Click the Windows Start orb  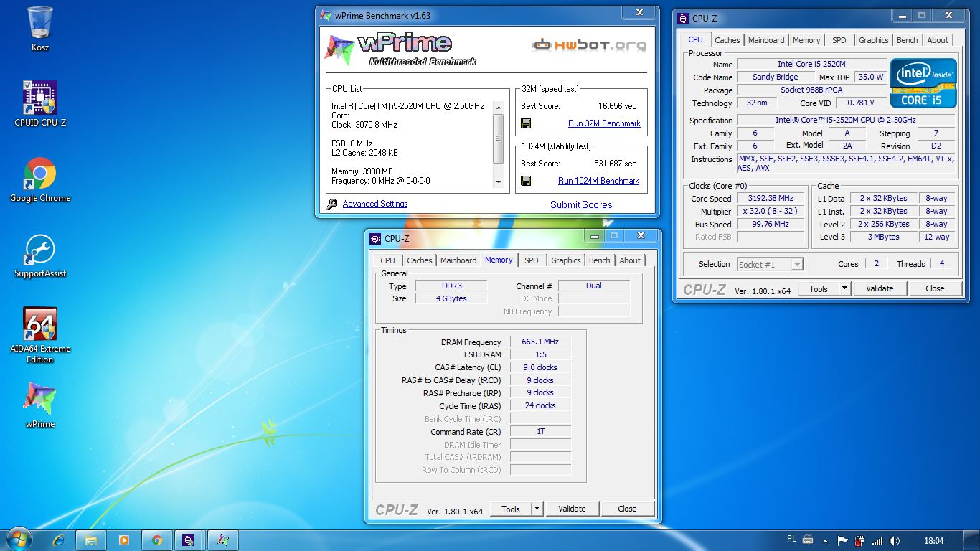pos(18,540)
